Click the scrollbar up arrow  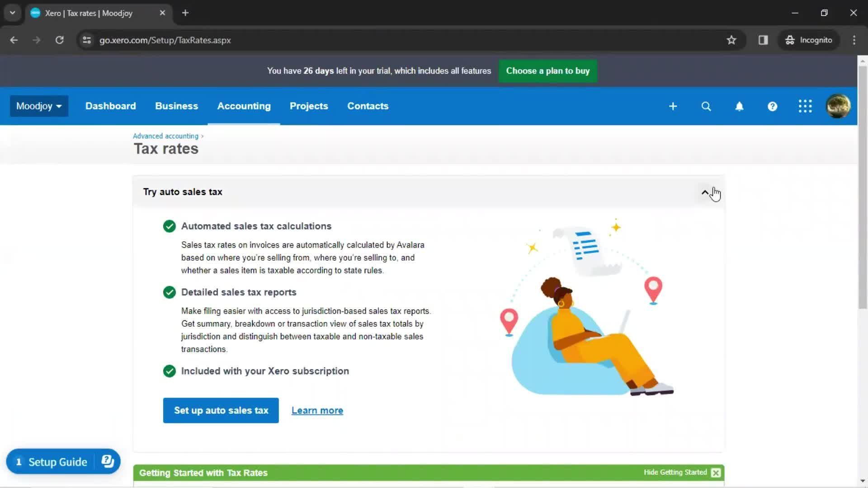[x=863, y=61]
